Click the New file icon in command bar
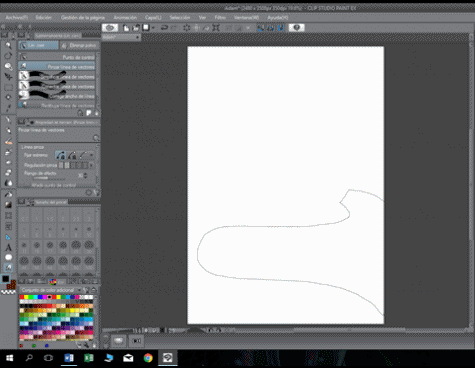The width and height of the screenshot is (475, 368). tap(126, 28)
